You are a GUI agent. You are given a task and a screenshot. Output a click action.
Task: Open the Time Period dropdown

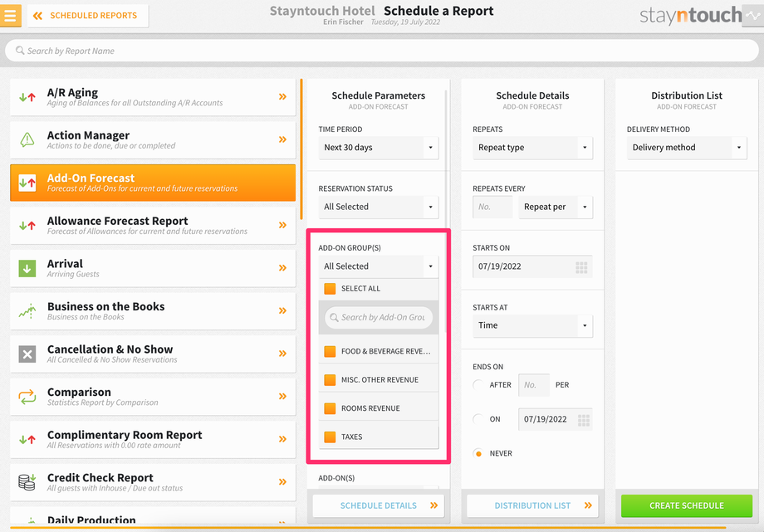(378, 148)
